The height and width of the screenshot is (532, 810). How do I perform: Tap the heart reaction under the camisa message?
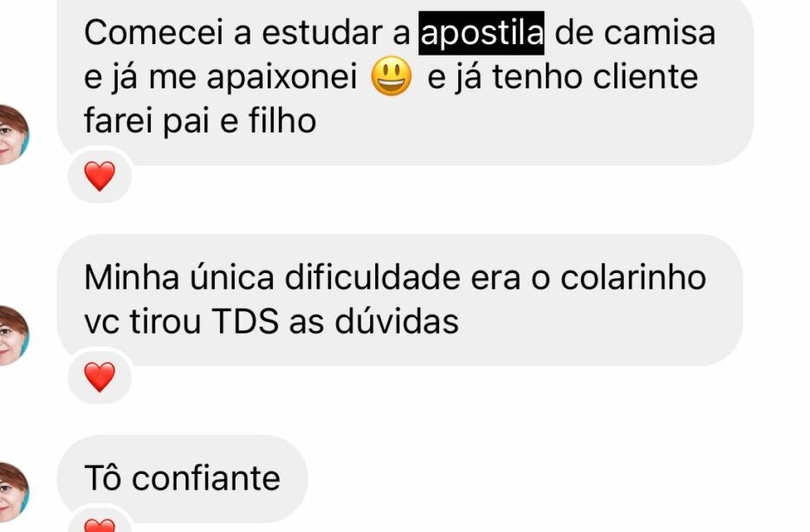click(x=100, y=176)
